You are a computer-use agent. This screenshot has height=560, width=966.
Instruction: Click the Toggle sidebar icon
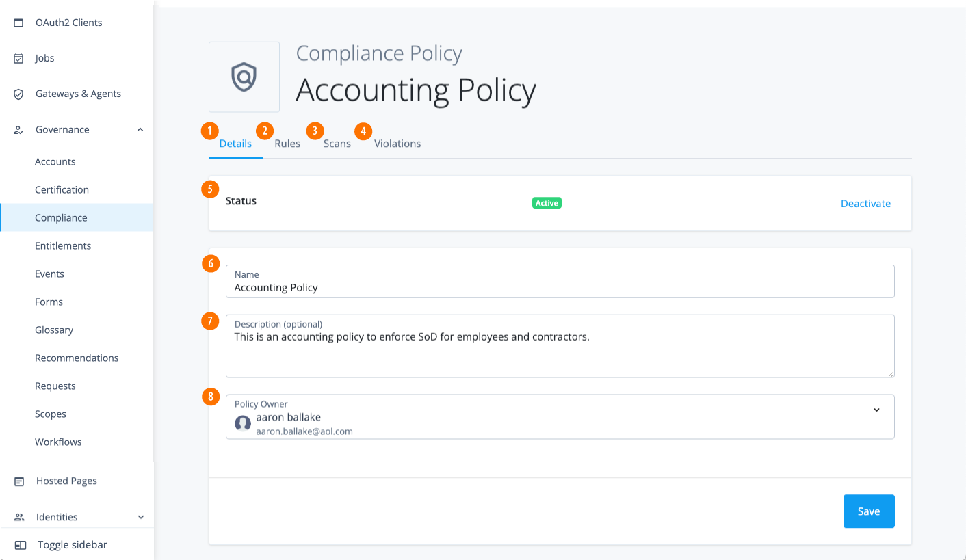point(18,544)
